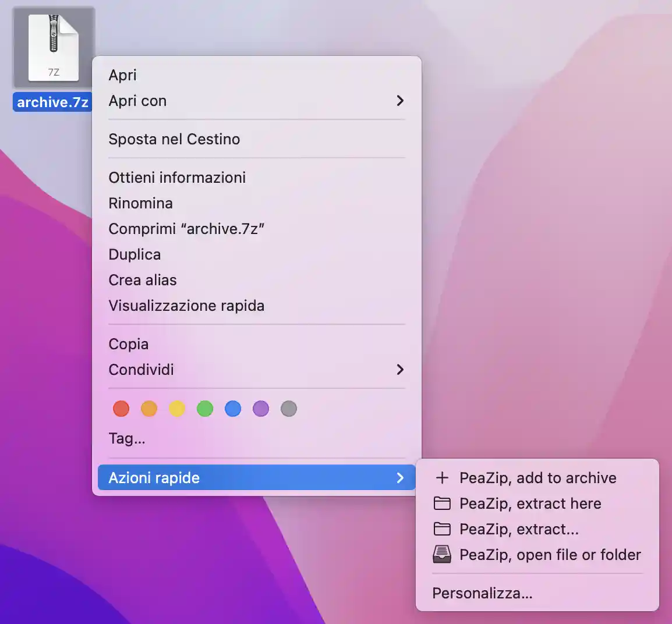The image size is (672, 624).
Task: Select Comprimi “archive.7z”
Action: (186, 229)
